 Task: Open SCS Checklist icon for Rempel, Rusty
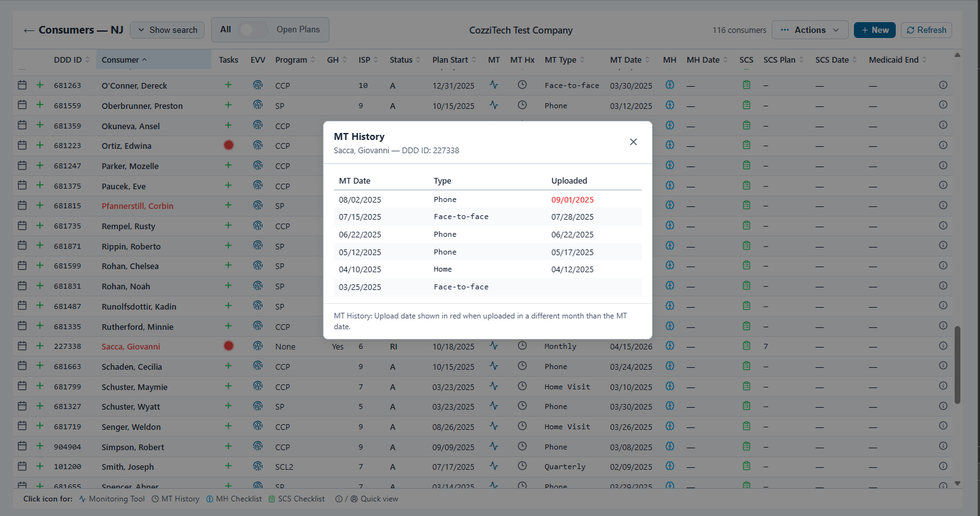(746, 225)
